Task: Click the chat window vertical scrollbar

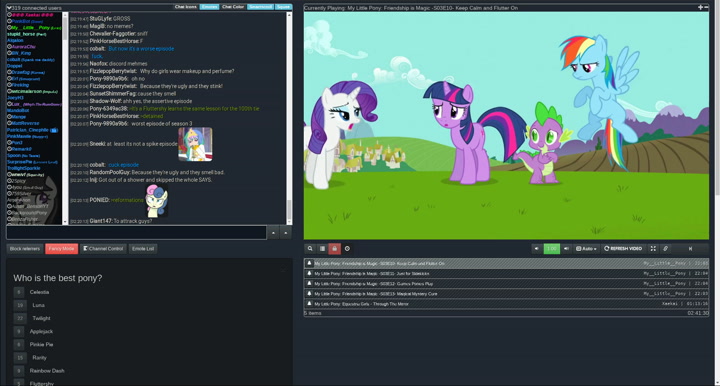Action: 289,118
